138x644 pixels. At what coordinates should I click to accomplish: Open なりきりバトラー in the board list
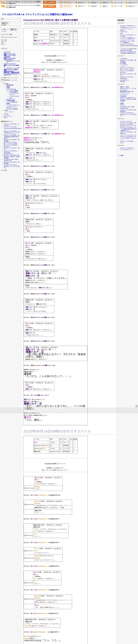(x=11, y=99)
